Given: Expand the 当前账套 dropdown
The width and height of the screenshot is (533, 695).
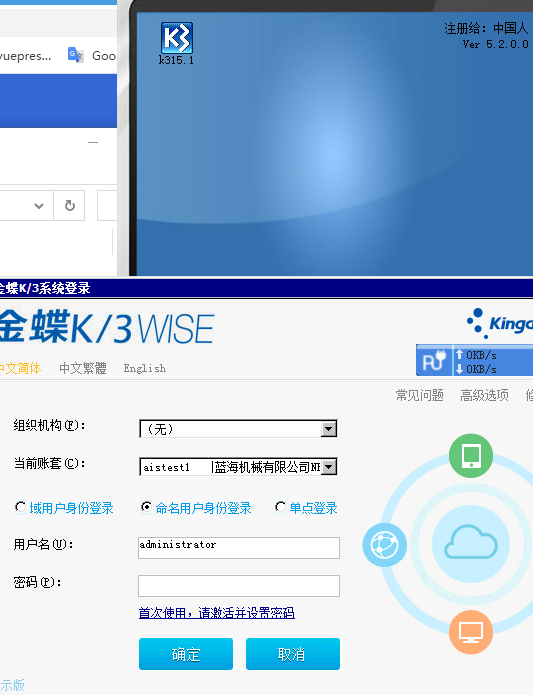Looking at the screenshot, I should tap(329, 467).
